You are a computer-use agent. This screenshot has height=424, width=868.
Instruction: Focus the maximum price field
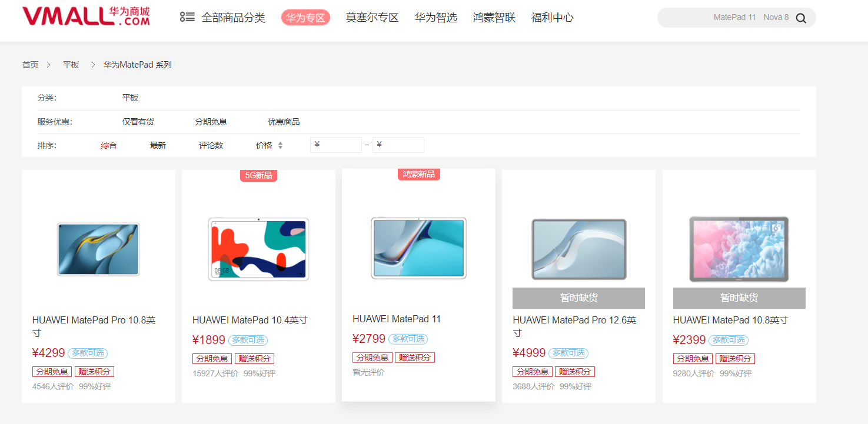[x=398, y=145]
